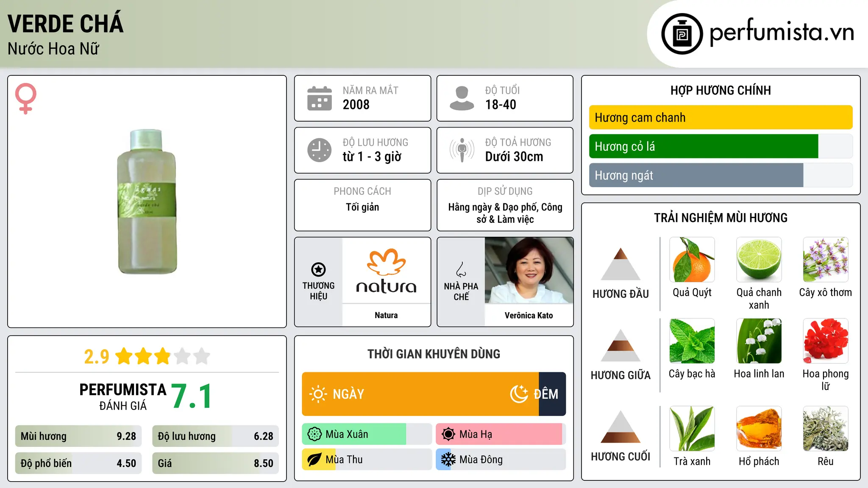The width and height of the screenshot is (868, 488).
Task: Click the Độ phổ biến 4.50 score bar
Action: 78,463
